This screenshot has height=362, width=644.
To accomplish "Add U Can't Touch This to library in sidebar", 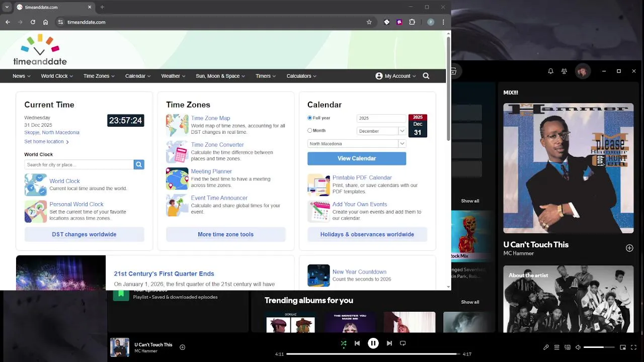I will [629, 248].
